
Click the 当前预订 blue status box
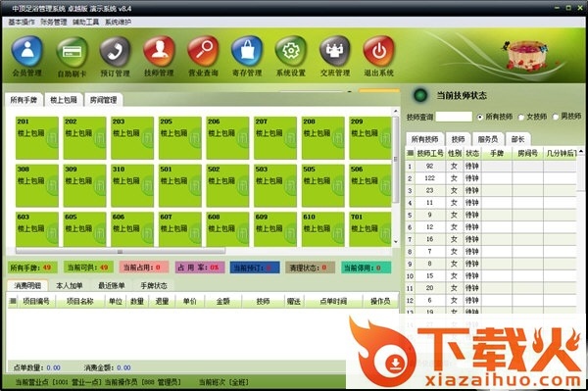click(255, 268)
